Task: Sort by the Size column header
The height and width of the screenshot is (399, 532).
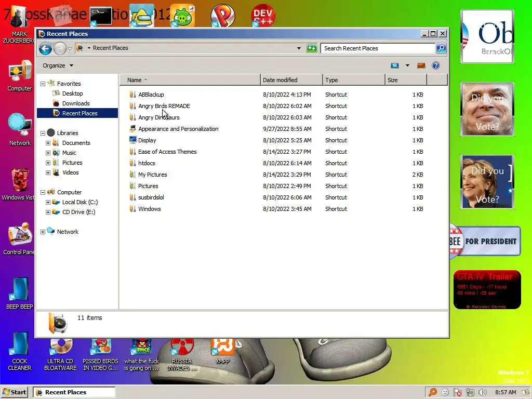Action: (x=406, y=80)
